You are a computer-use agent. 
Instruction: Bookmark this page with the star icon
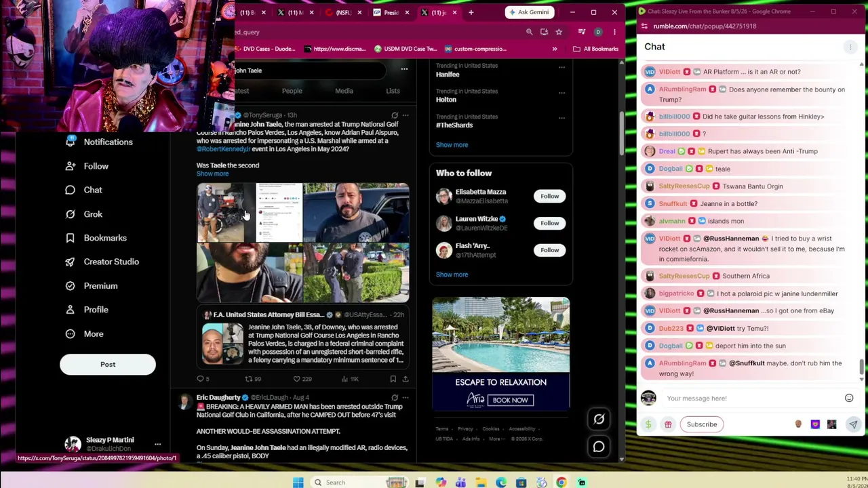[559, 32]
